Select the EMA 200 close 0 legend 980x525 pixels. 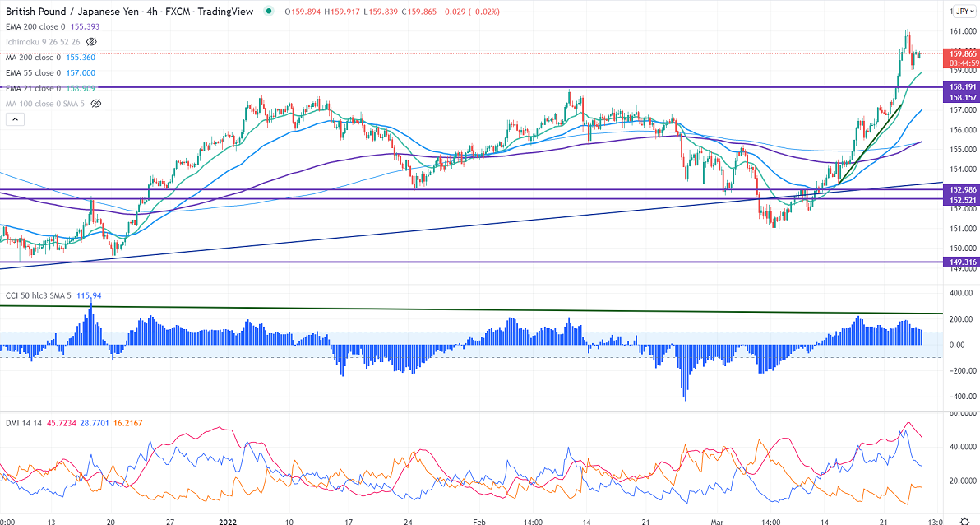click(35, 27)
